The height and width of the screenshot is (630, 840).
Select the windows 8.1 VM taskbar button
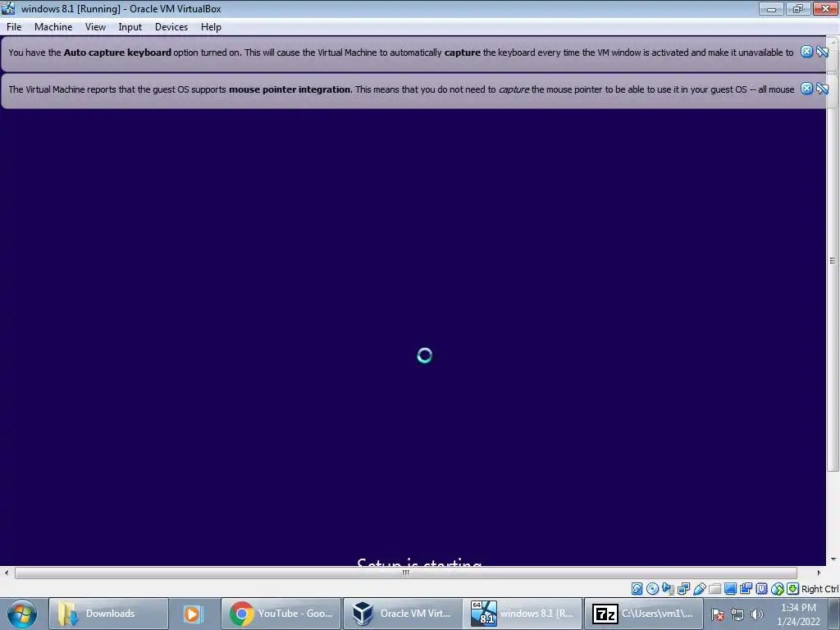[x=523, y=614]
